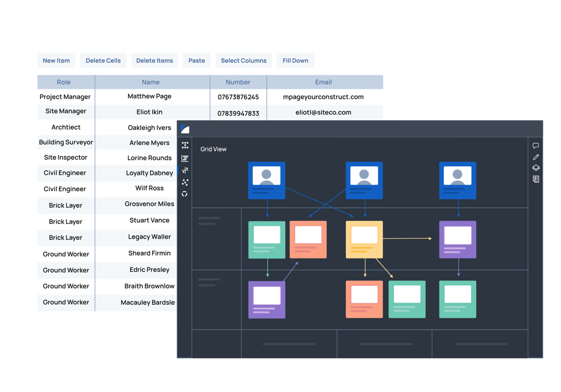The height and width of the screenshot is (392, 561).
Task: Switch to Grid View
Action: pyautogui.click(x=213, y=149)
